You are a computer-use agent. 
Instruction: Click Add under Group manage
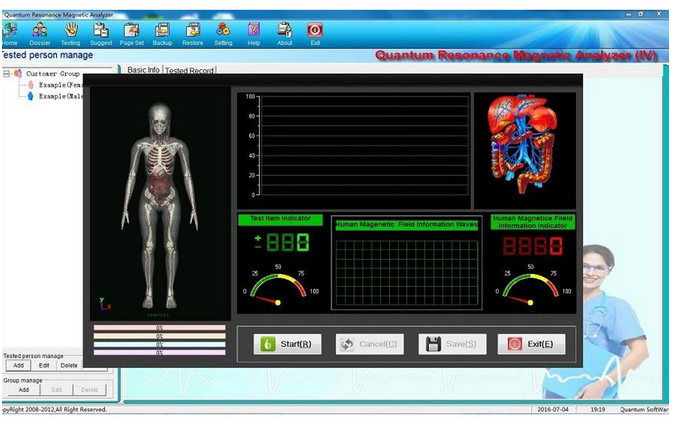[x=24, y=390]
